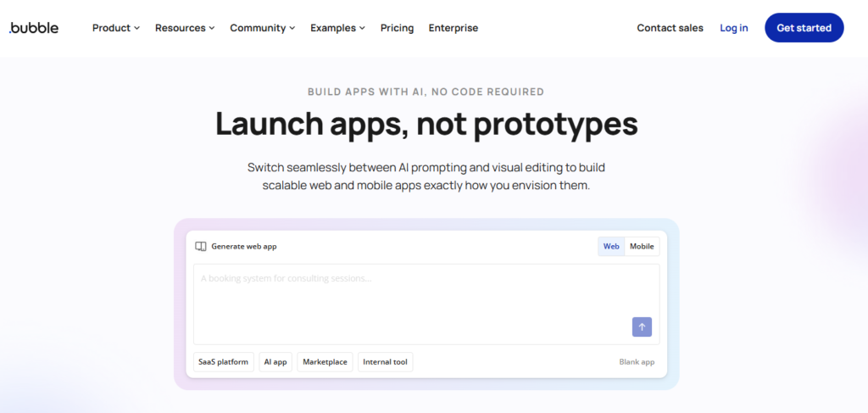Click the Get started button
This screenshot has height=413, width=868.
pos(804,28)
